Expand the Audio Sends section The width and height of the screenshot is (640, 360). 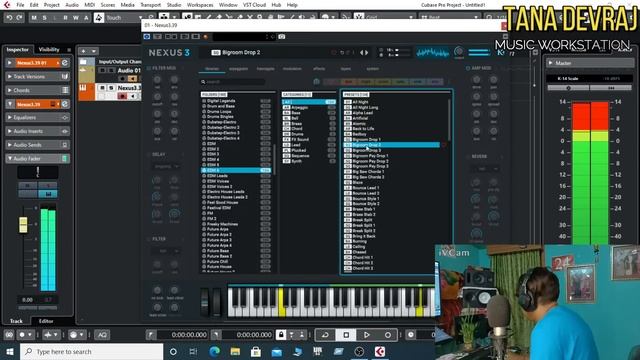(x=9, y=145)
